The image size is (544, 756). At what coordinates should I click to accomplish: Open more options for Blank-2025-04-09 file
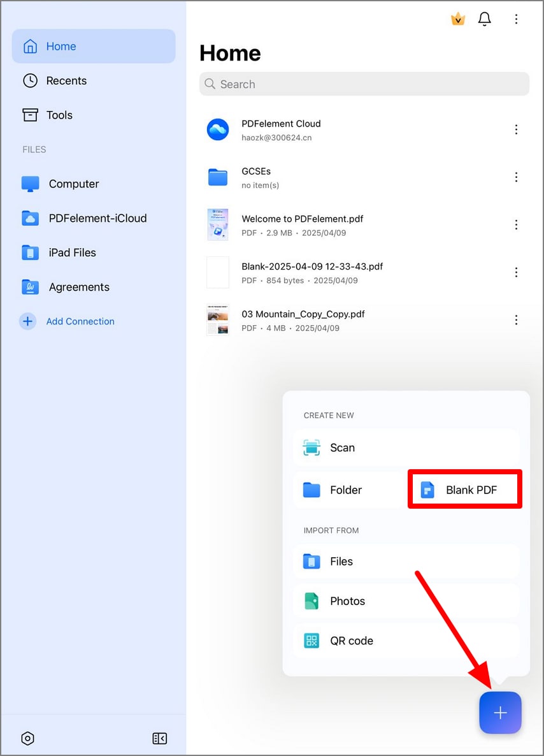pyautogui.click(x=516, y=272)
